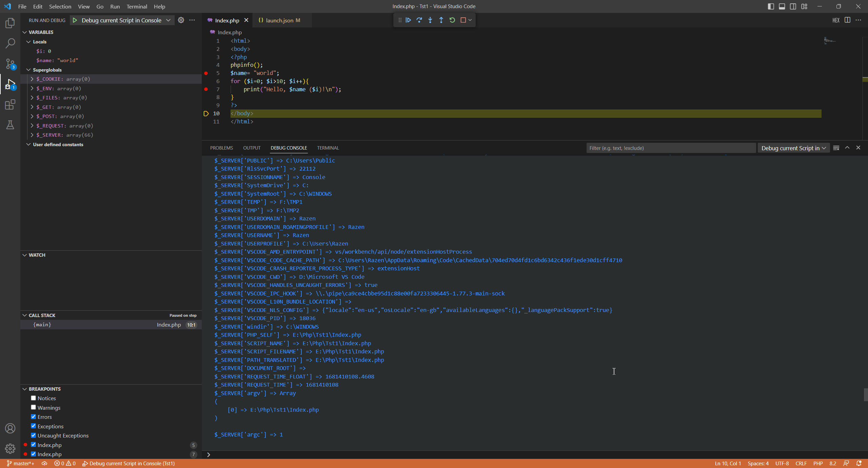Open Source Control in activity bar

10,64
